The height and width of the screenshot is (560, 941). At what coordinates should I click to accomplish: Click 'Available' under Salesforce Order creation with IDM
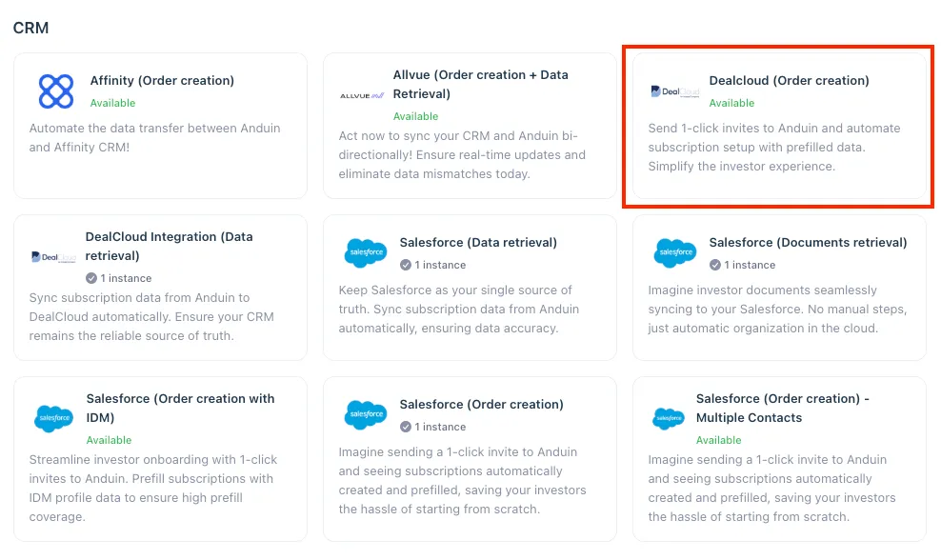[x=109, y=440]
